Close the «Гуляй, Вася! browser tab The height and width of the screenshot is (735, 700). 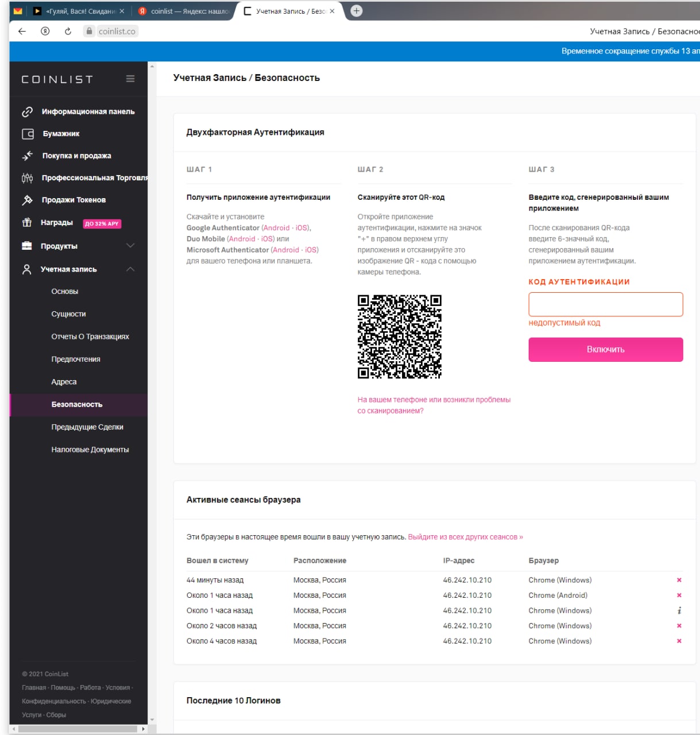(x=122, y=11)
